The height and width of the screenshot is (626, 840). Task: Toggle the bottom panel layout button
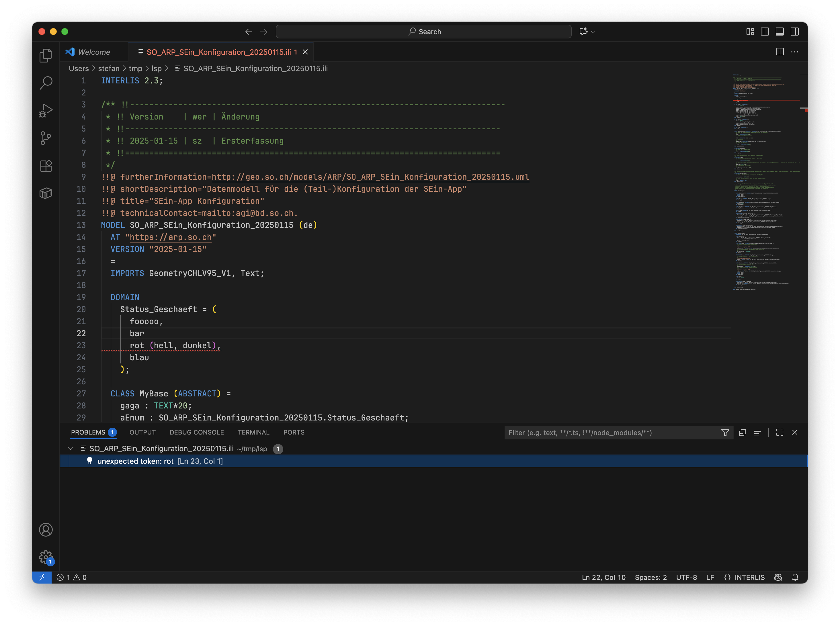pos(779,32)
